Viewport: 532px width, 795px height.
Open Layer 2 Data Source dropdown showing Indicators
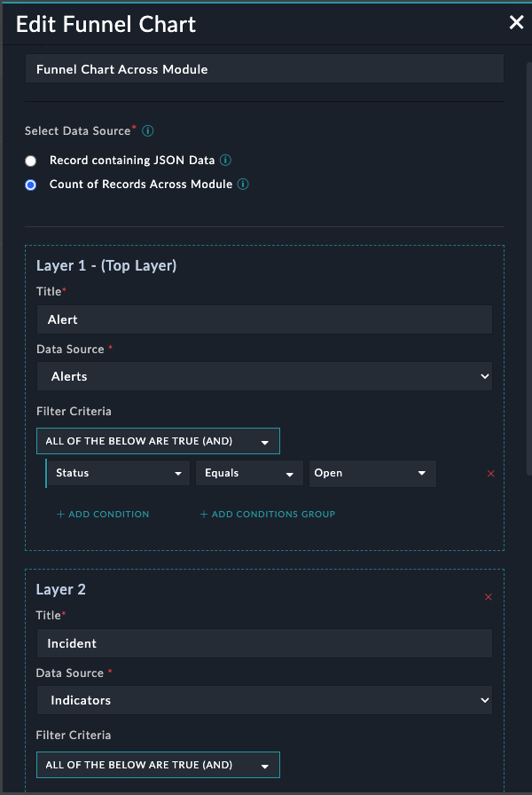pos(264,700)
